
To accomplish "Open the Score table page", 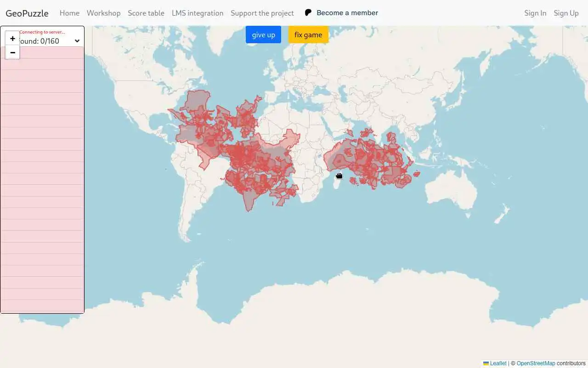I will (146, 13).
